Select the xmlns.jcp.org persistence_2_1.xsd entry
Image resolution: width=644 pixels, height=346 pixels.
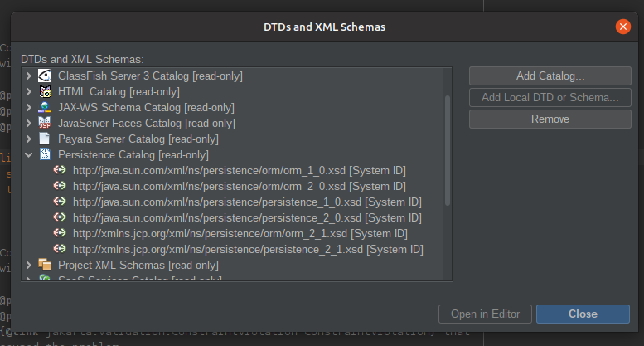248,250
